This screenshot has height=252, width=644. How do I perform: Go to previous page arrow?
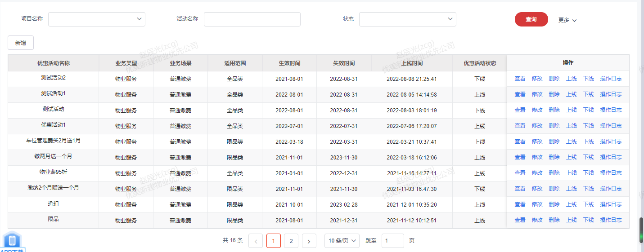[x=256, y=241]
